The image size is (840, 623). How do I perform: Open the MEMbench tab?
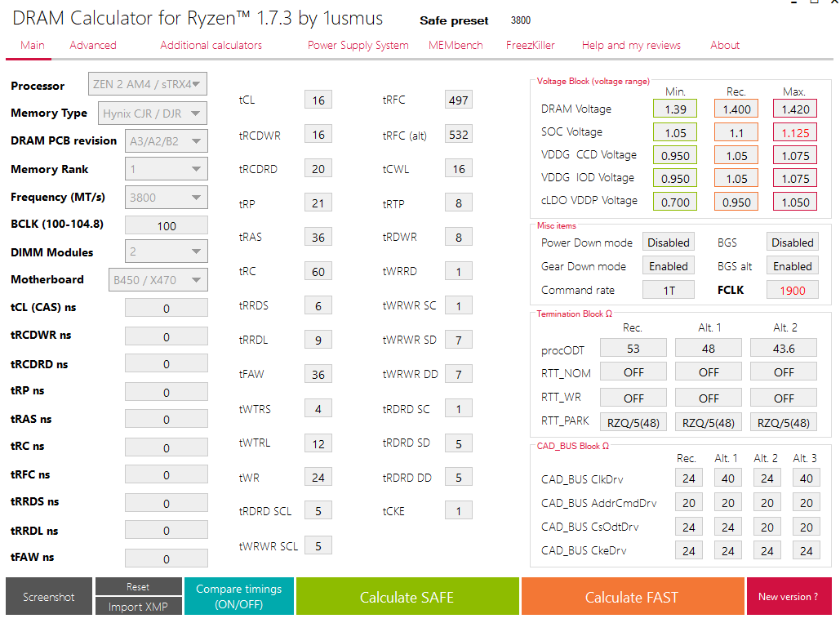456,46
